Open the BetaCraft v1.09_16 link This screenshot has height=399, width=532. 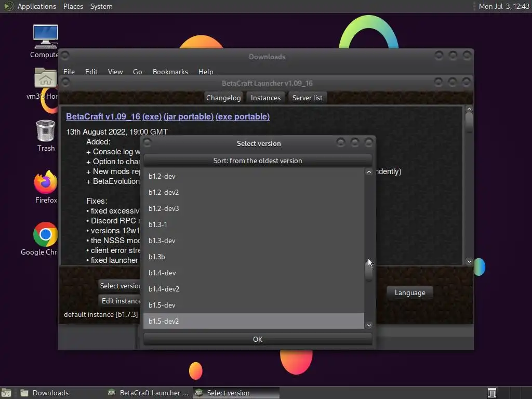tap(103, 116)
